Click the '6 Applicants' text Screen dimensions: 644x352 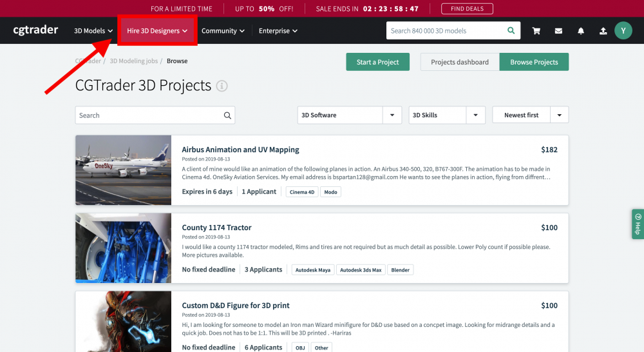click(x=263, y=347)
